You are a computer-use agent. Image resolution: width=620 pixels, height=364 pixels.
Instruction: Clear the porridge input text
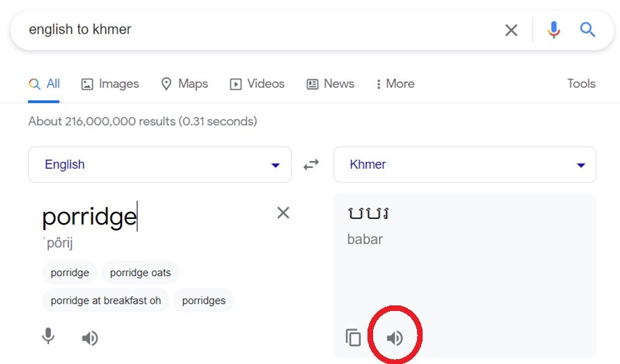pos(283,213)
